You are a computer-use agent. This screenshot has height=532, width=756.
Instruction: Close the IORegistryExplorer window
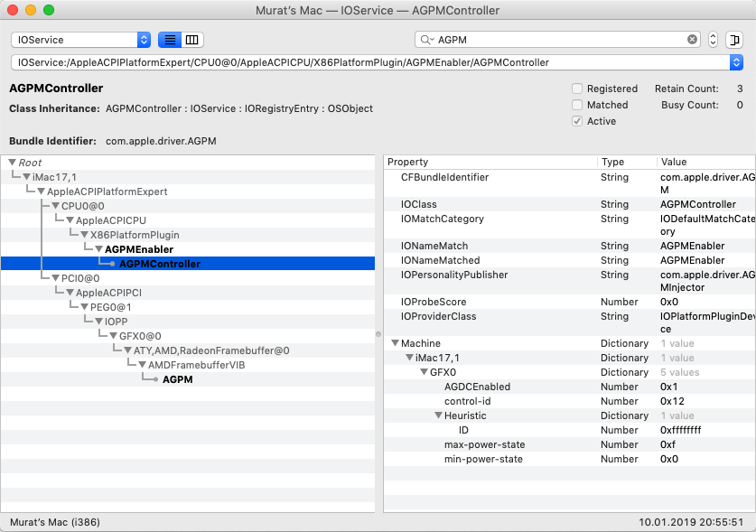pyautogui.click(x=13, y=10)
